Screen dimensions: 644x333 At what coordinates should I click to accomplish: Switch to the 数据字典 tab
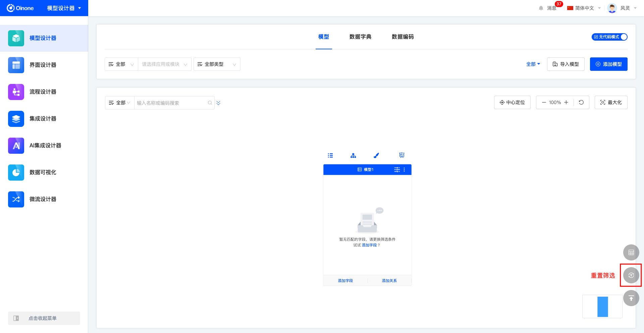[360, 37]
